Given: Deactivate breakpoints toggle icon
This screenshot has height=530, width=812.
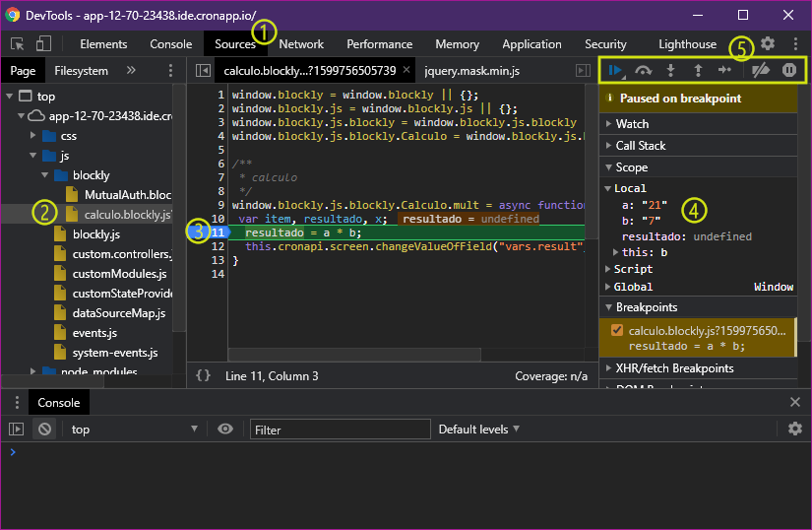Looking at the screenshot, I should click(x=760, y=70).
